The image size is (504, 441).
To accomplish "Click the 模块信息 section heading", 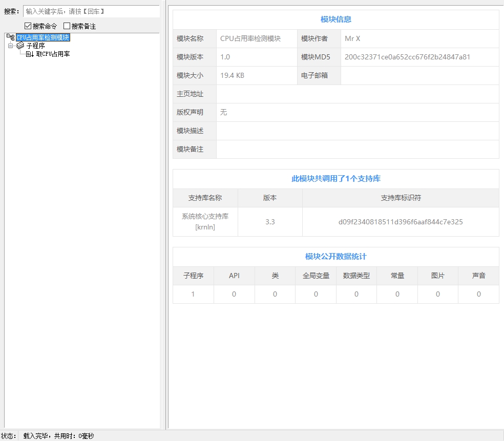I will click(335, 19).
